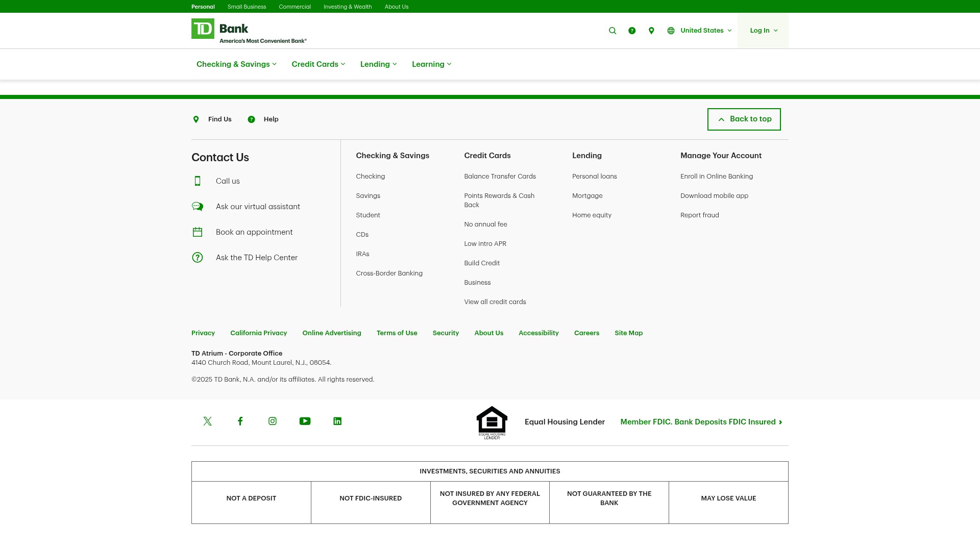The image size is (980, 551).
Task: Open Points Rewards & Cash Back link
Action: [499, 201]
